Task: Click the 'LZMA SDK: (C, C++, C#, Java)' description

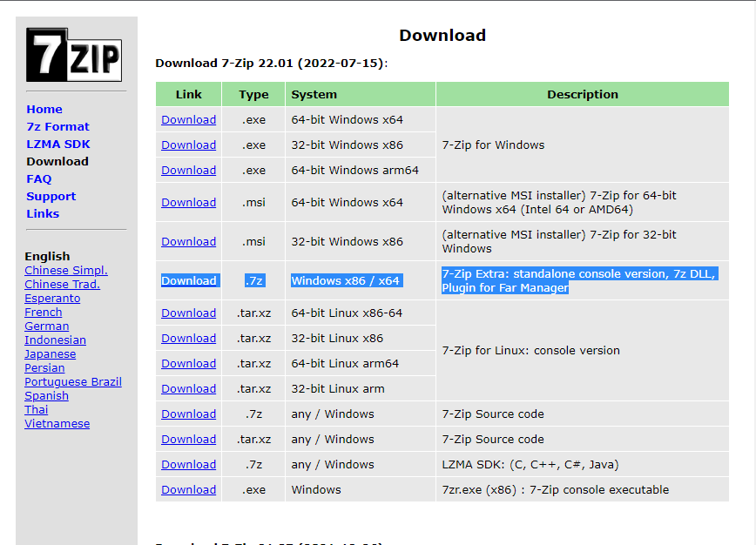Action: pyautogui.click(x=530, y=465)
